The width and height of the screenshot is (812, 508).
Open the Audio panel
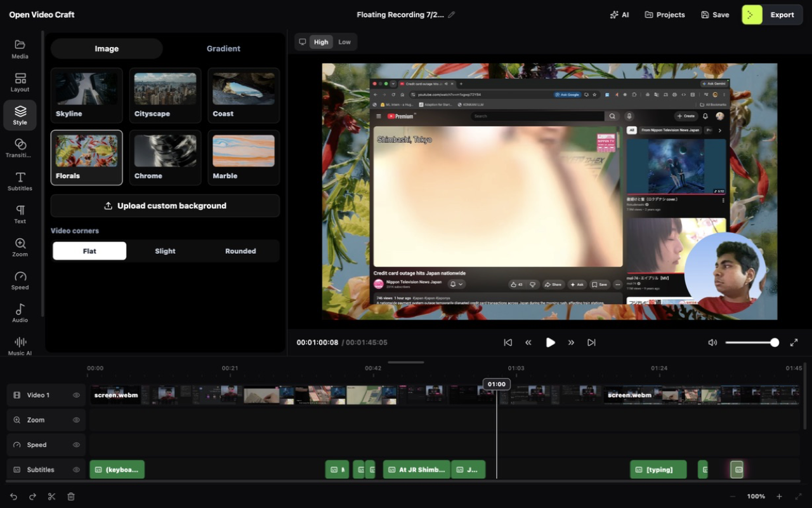[20, 313]
